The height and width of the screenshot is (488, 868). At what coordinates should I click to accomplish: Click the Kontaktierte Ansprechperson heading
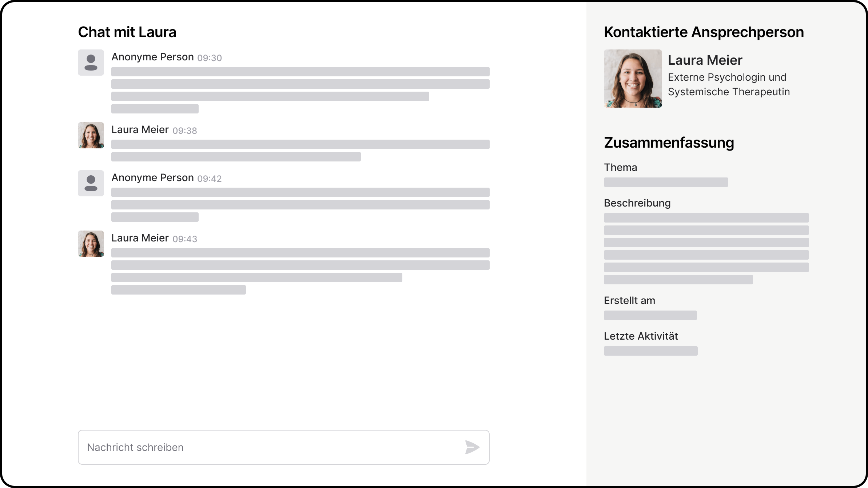[704, 32]
